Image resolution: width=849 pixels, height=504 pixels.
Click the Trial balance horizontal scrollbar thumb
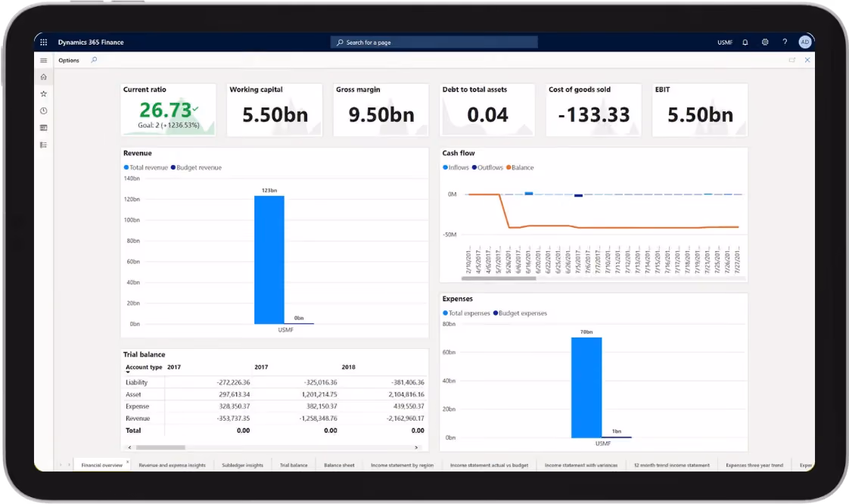[x=160, y=448]
